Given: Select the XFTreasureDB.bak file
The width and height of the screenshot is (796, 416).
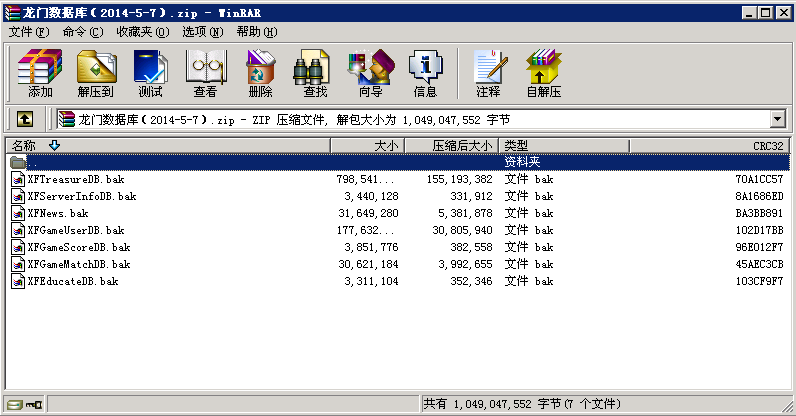Looking at the screenshot, I should [x=75, y=179].
